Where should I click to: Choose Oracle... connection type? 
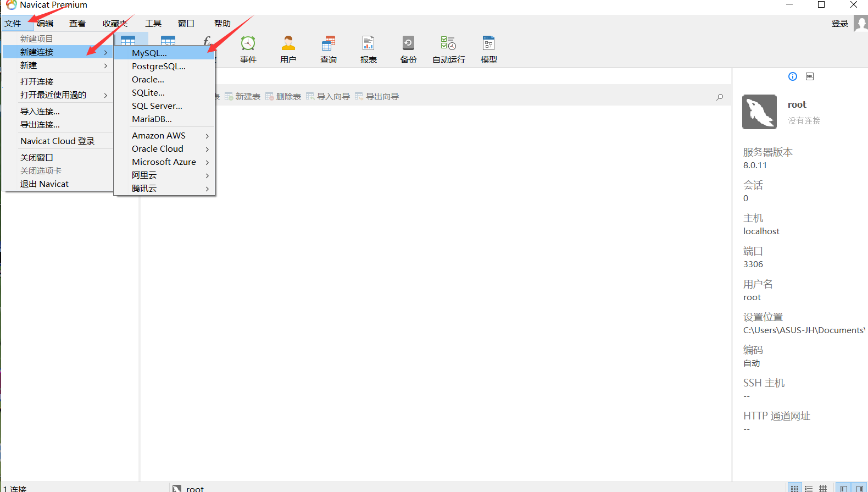coord(164,80)
